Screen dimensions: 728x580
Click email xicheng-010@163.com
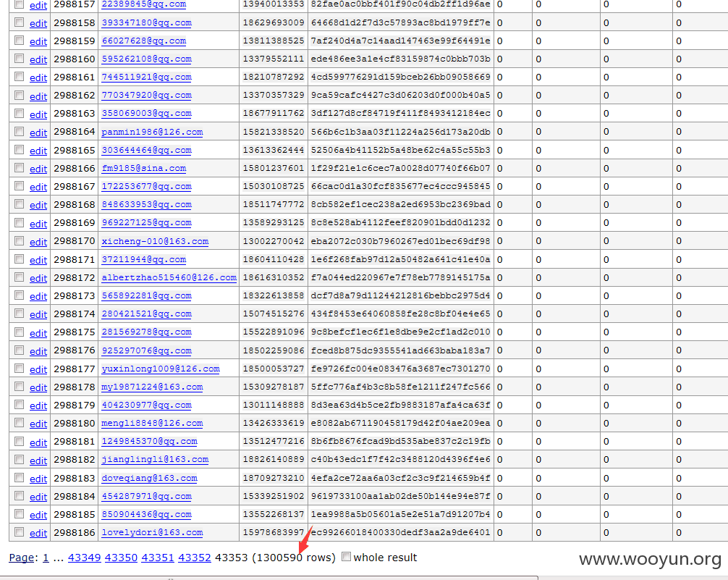[x=155, y=240]
